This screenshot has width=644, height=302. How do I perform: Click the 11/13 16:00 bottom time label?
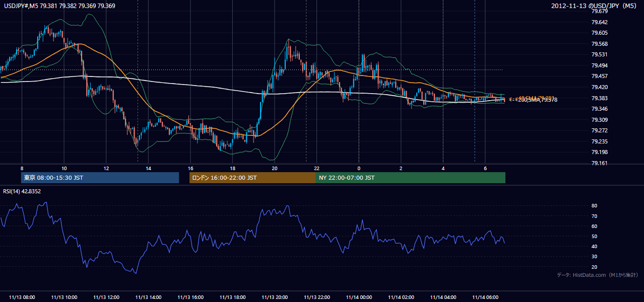pyautogui.click(x=190, y=297)
